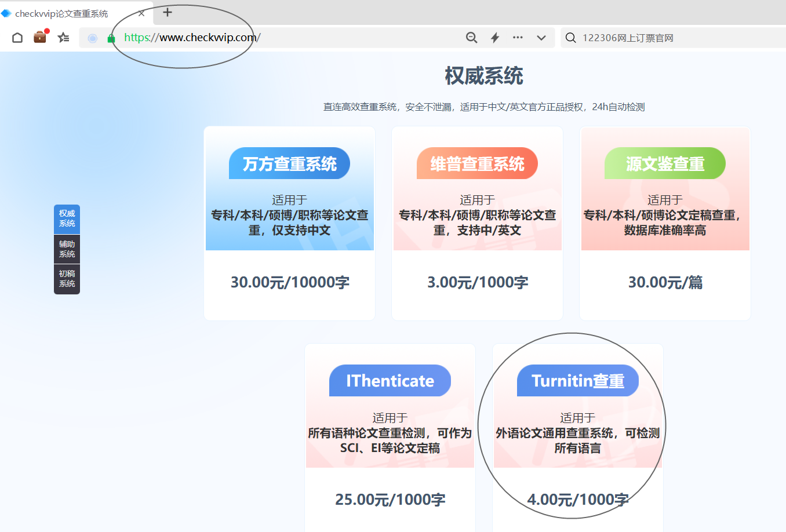The height and width of the screenshot is (532, 786).
Task: Select the Turnitin查重 button
Action: (578, 381)
